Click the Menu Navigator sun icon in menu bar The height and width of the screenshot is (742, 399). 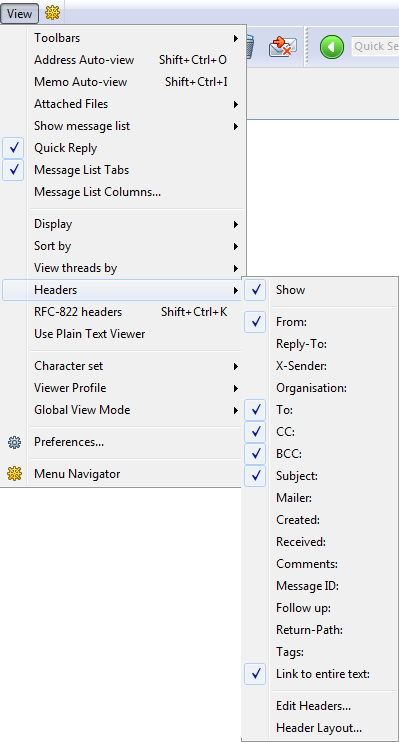click(52, 13)
